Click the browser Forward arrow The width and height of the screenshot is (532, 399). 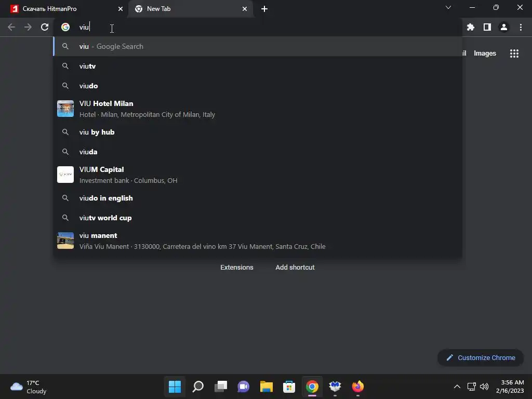click(28, 27)
